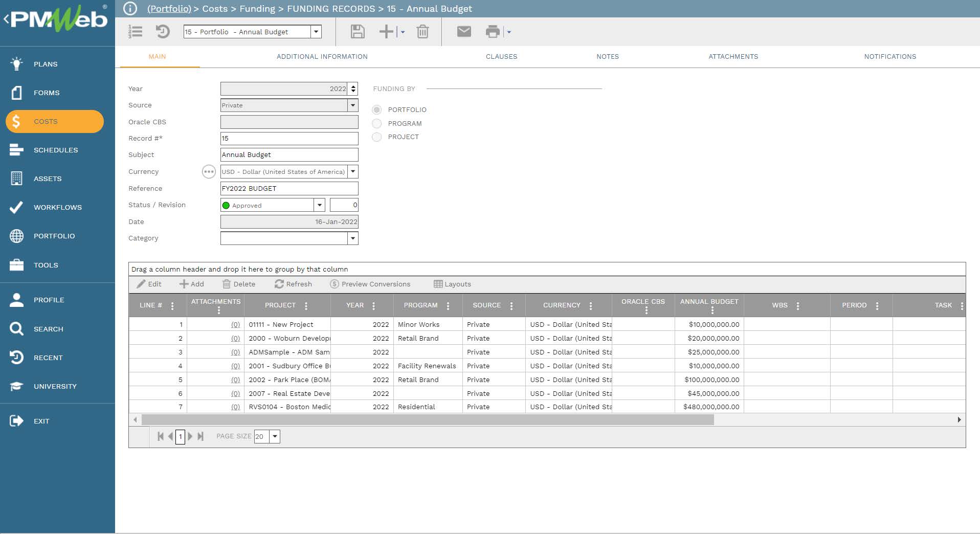Open the Currency ellipsis icon
Viewport: 980px width, 534px height.
[x=209, y=172]
